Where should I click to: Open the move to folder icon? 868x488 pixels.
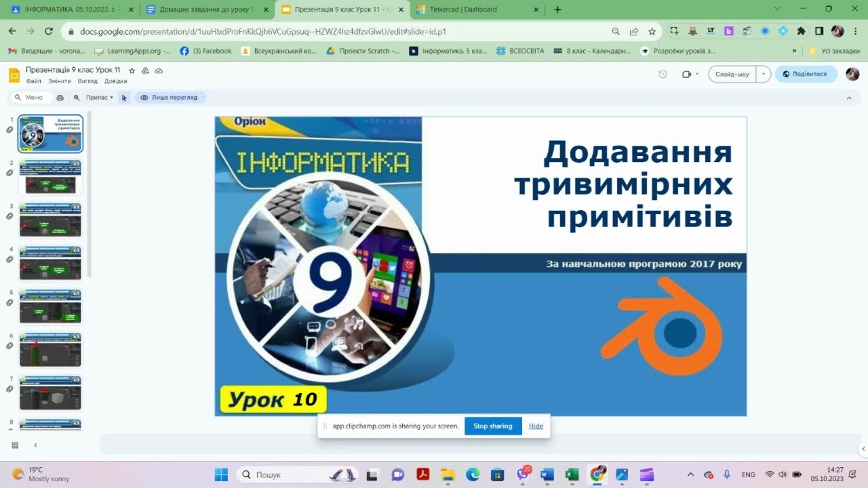145,70
